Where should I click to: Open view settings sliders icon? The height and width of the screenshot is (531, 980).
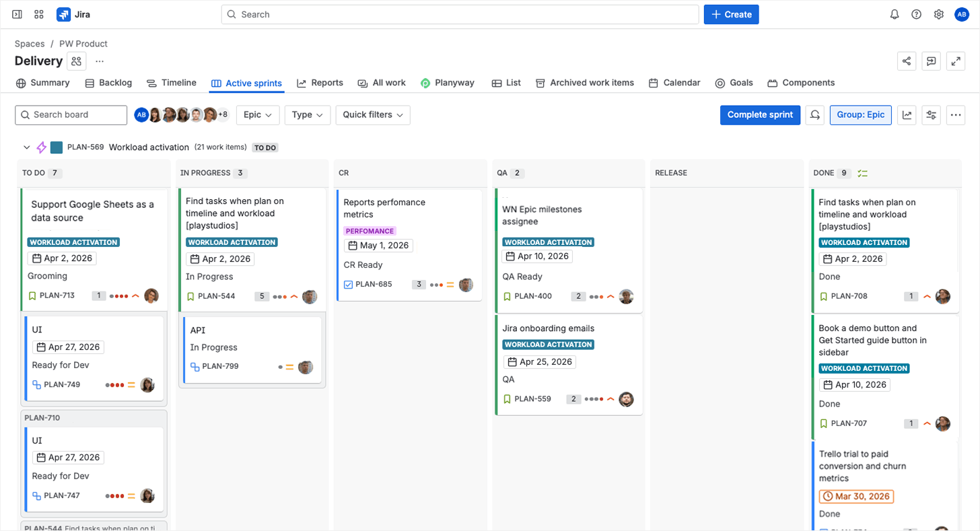pyautogui.click(x=932, y=115)
